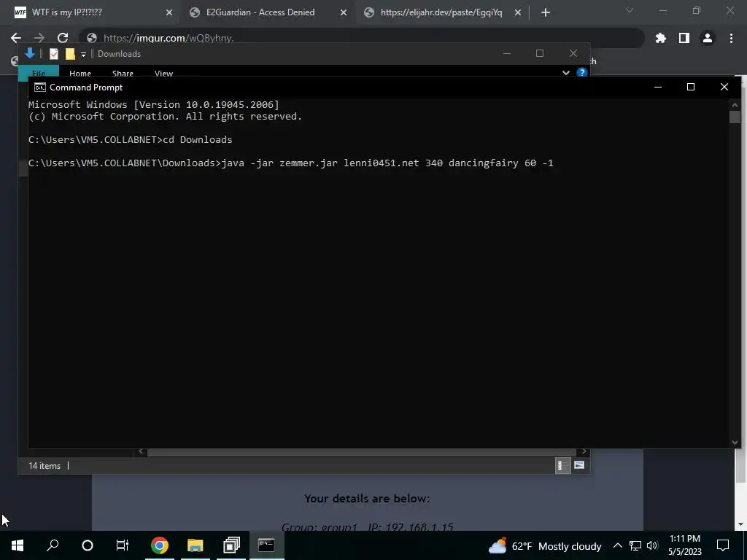
Task: Open Chrome profile menu
Action: [x=708, y=38]
